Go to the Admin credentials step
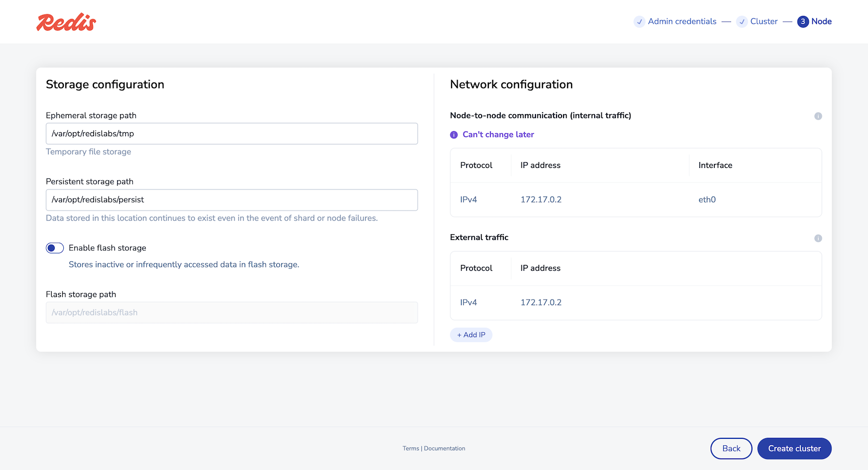 (x=682, y=22)
